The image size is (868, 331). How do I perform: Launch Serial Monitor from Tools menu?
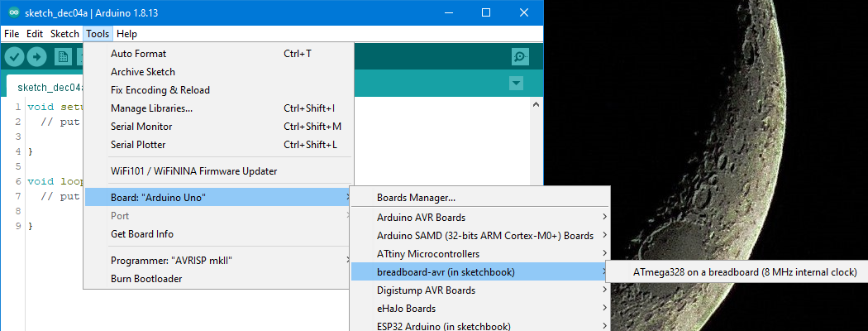(x=219, y=127)
